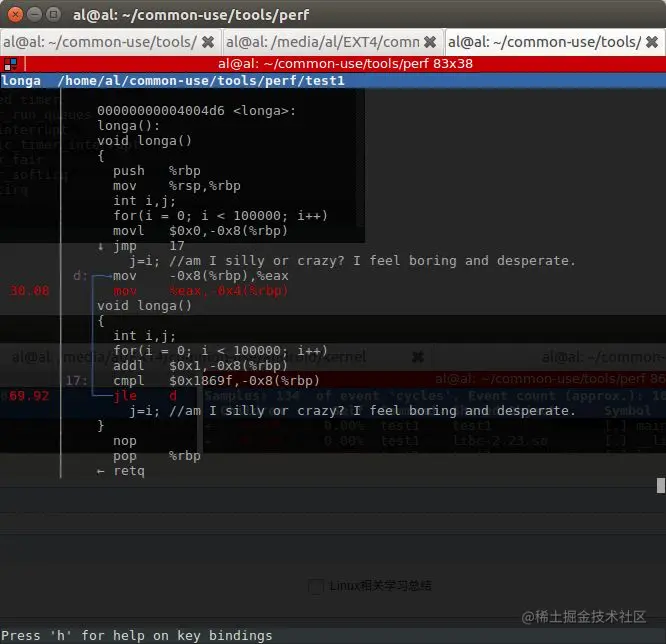
Task: Select the 'jle d' instruction line
Action: pos(145,396)
